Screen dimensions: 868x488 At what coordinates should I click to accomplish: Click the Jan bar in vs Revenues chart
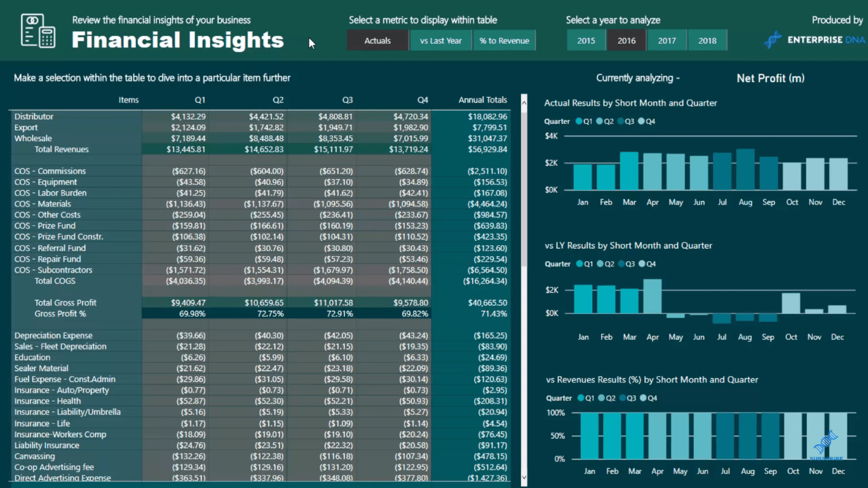590,435
